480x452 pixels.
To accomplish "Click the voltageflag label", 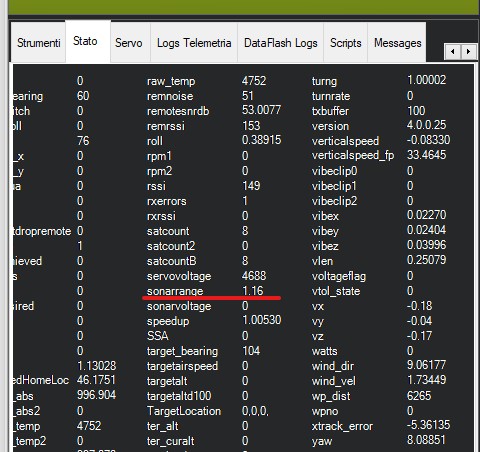I will click(339, 276).
